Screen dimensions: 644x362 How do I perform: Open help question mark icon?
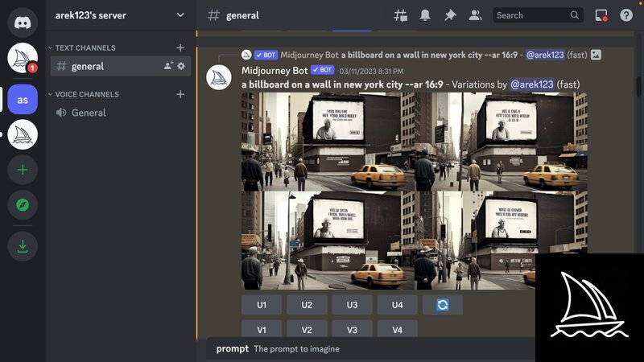pyautogui.click(x=626, y=15)
